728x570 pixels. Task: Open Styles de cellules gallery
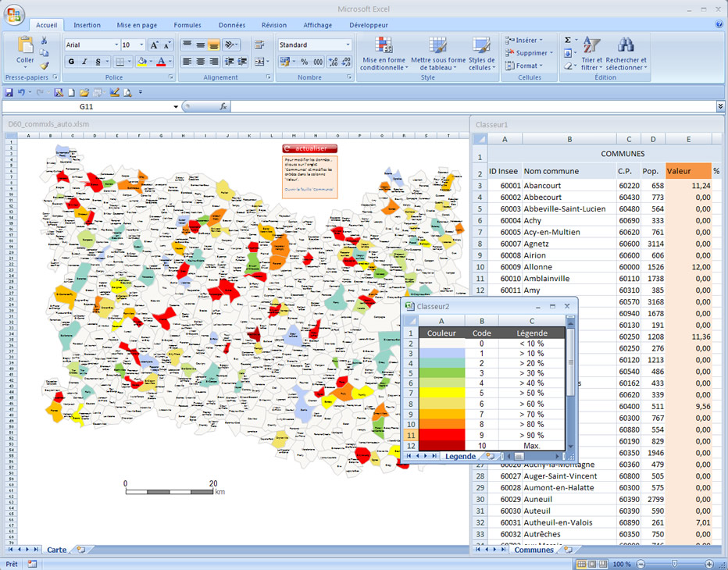coord(481,54)
